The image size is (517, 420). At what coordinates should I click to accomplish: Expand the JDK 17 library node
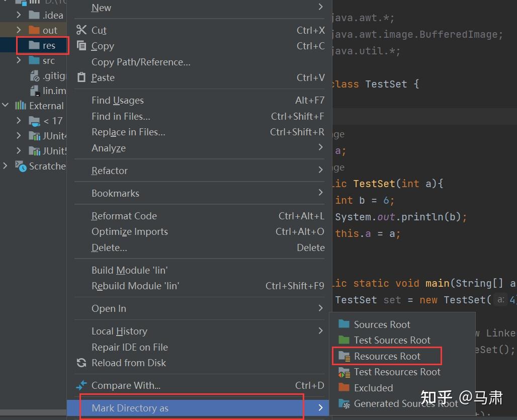[19, 121]
